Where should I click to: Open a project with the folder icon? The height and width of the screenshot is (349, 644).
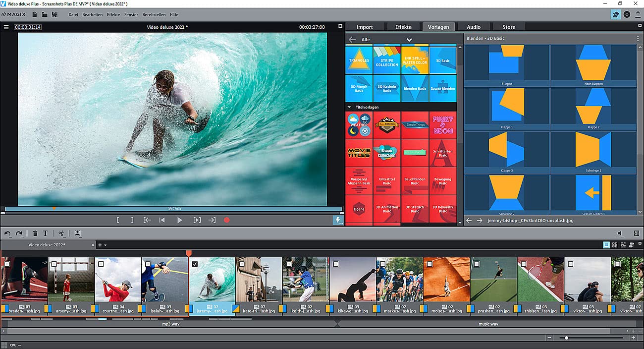(45, 14)
